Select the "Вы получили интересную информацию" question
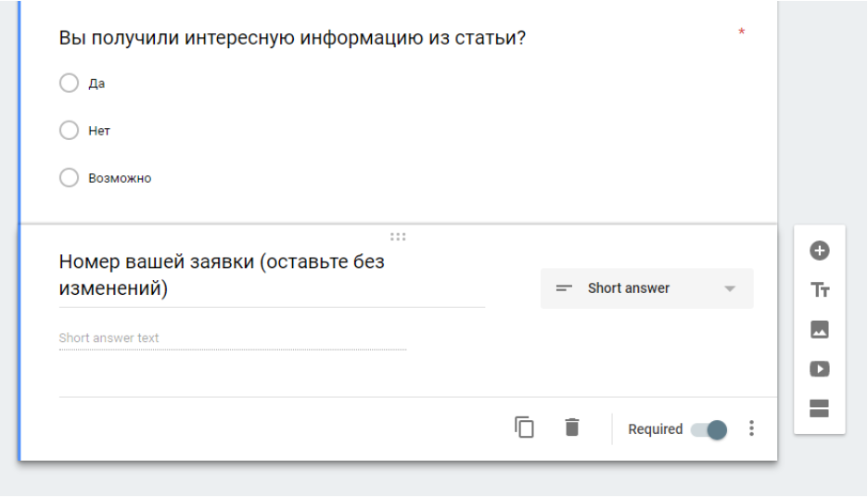 coord(292,38)
